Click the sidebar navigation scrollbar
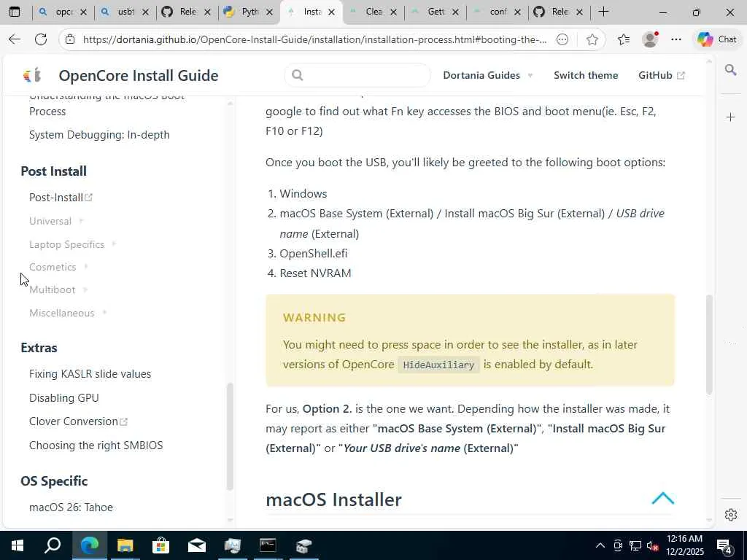Viewport: 747px width, 560px height. click(x=230, y=436)
